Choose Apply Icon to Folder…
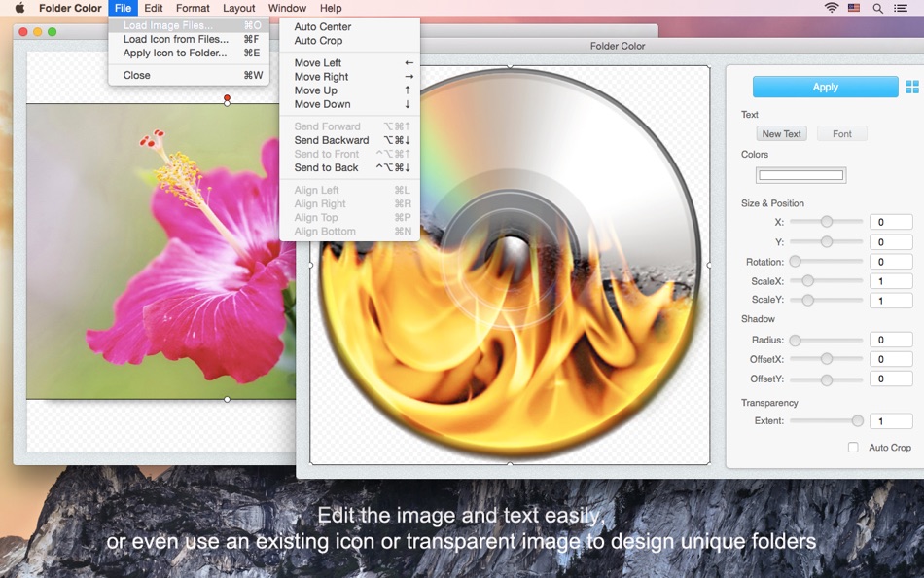924x578 pixels. (x=189, y=53)
